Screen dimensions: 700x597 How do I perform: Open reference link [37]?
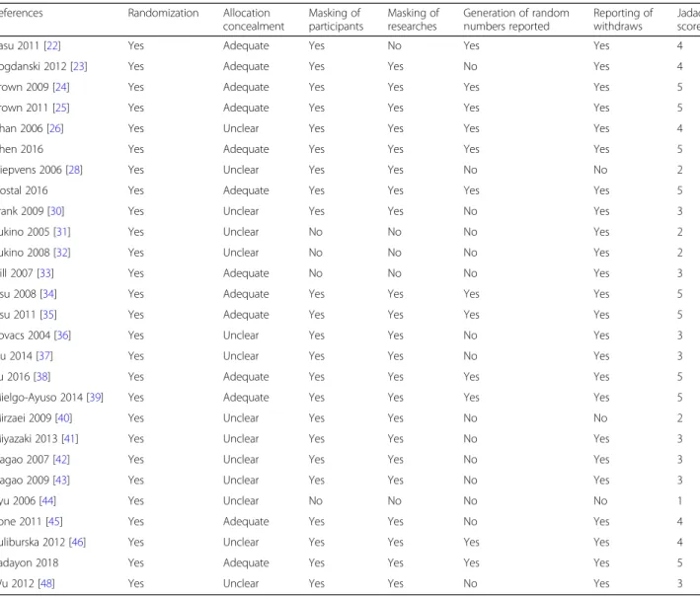point(44,355)
